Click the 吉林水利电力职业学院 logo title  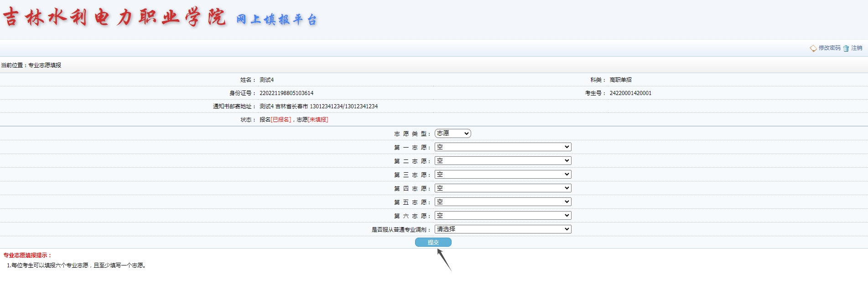pyautogui.click(x=114, y=17)
